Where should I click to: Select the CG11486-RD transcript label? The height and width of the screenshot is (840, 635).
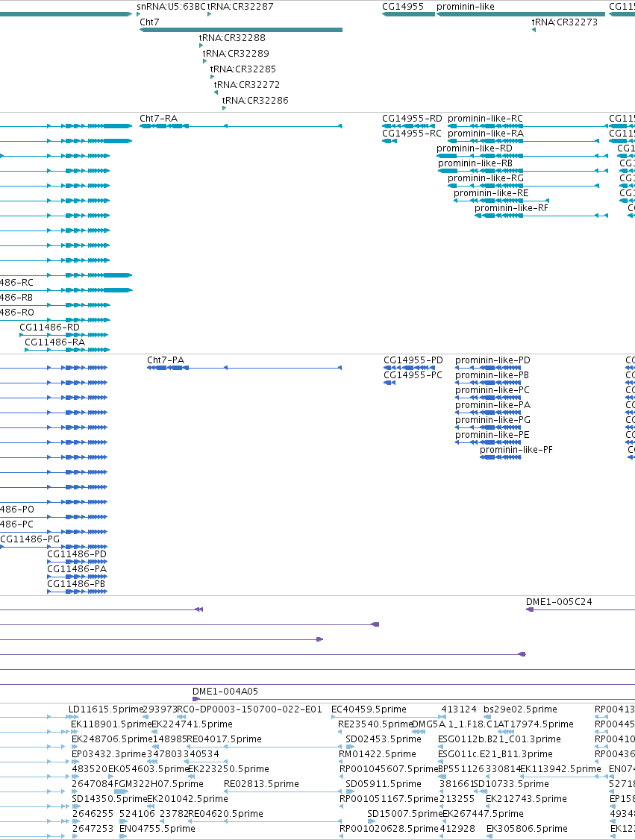point(50,327)
